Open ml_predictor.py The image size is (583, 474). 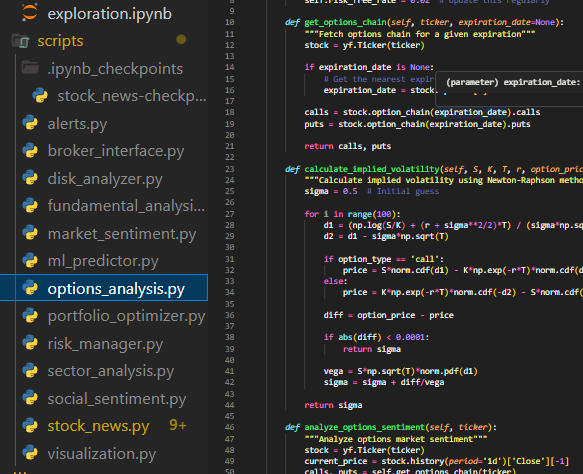point(103,261)
